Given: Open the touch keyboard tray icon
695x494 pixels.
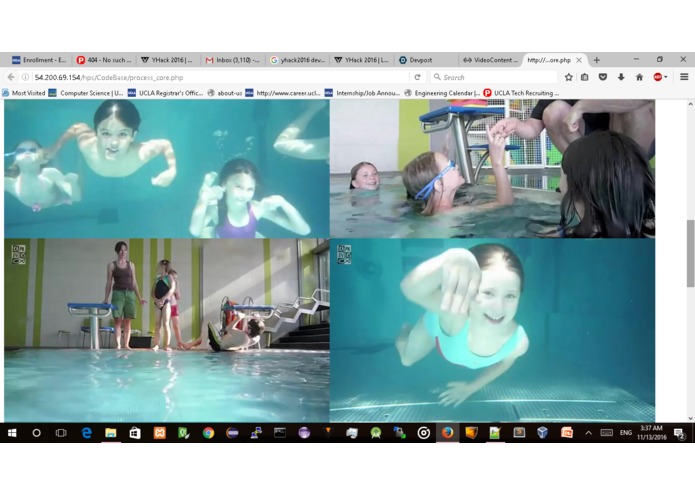Looking at the screenshot, I should [x=606, y=433].
